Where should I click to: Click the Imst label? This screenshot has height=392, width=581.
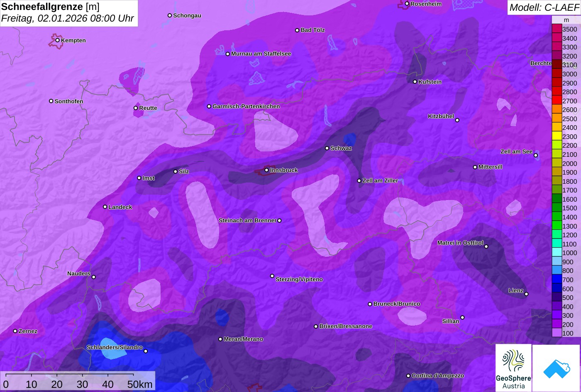[x=149, y=178]
